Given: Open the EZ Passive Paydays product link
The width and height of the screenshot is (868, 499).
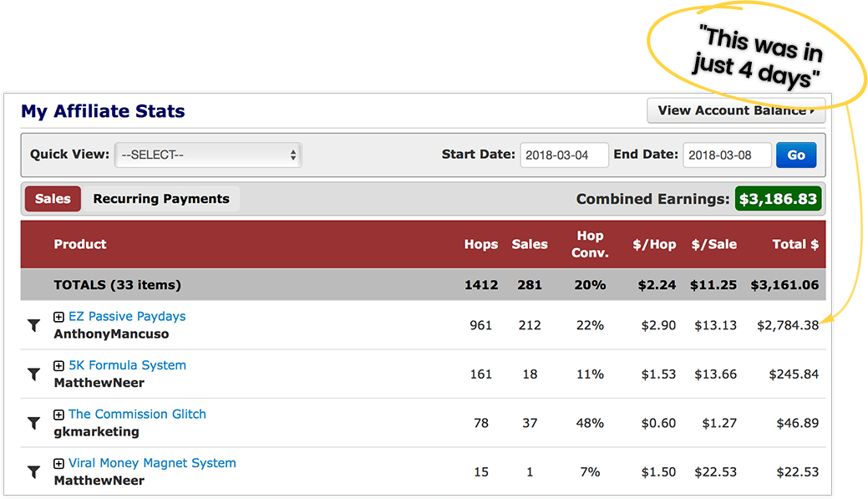Looking at the screenshot, I should [127, 317].
